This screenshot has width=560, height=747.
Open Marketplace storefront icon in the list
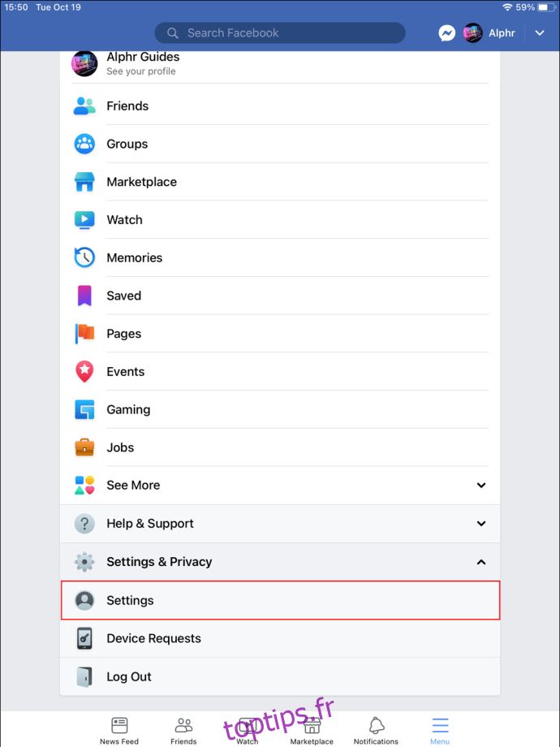pos(84,182)
